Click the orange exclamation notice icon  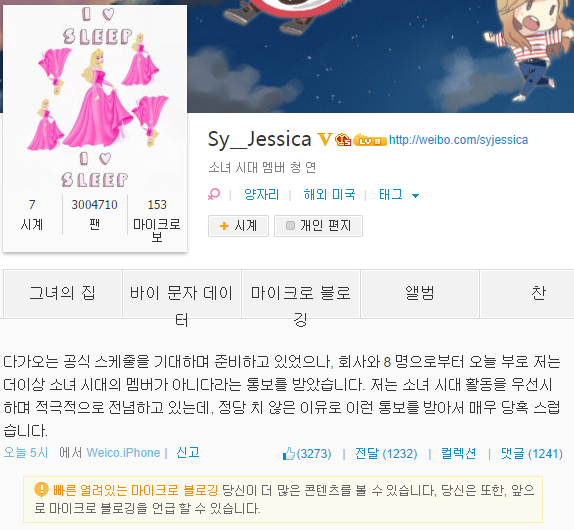click(41, 490)
